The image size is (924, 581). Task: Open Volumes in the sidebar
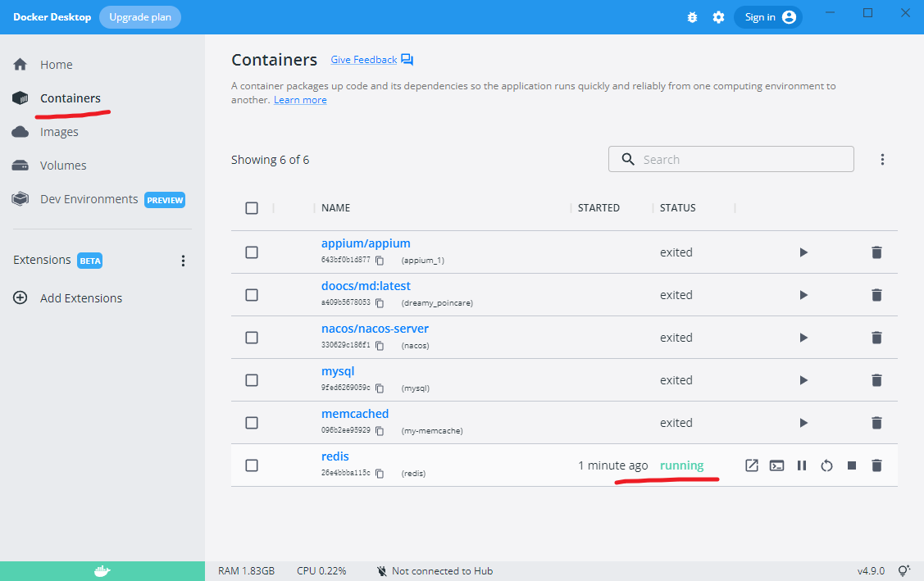(63, 165)
